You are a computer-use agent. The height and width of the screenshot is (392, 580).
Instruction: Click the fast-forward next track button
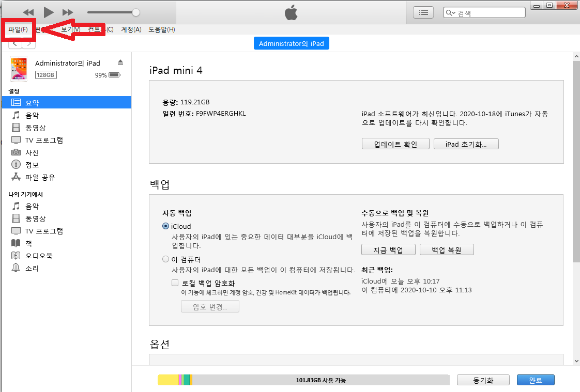coord(68,12)
